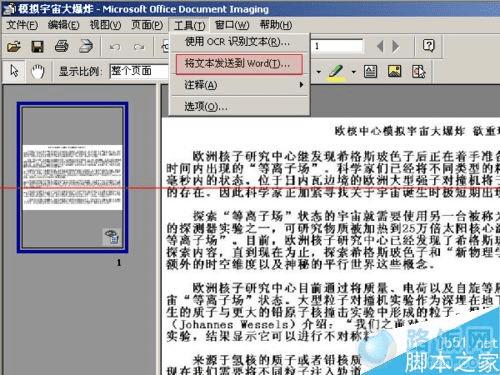This screenshot has width=500, height=375.
Task: Go to the previous page arrow
Action: point(380,46)
